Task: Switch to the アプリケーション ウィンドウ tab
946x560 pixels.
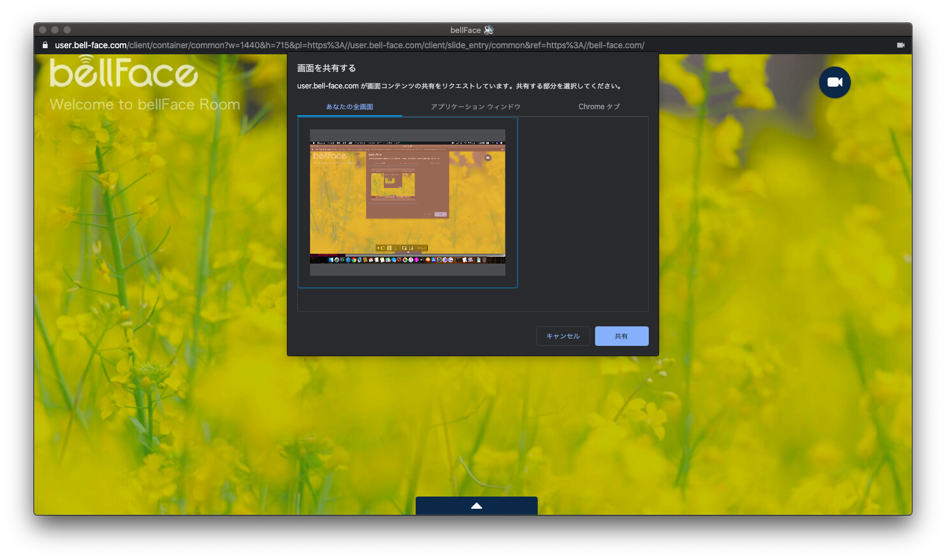Action: [x=475, y=107]
